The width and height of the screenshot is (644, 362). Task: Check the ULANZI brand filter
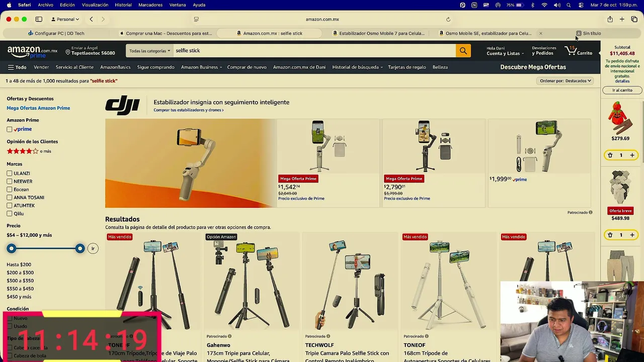pyautogui.click(x=10, y=173)
